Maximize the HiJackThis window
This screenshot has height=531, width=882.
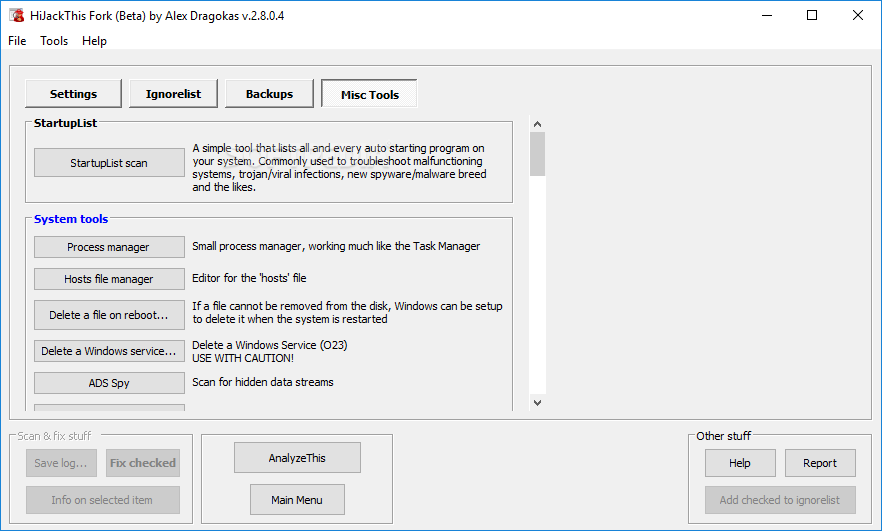(812, 15)
